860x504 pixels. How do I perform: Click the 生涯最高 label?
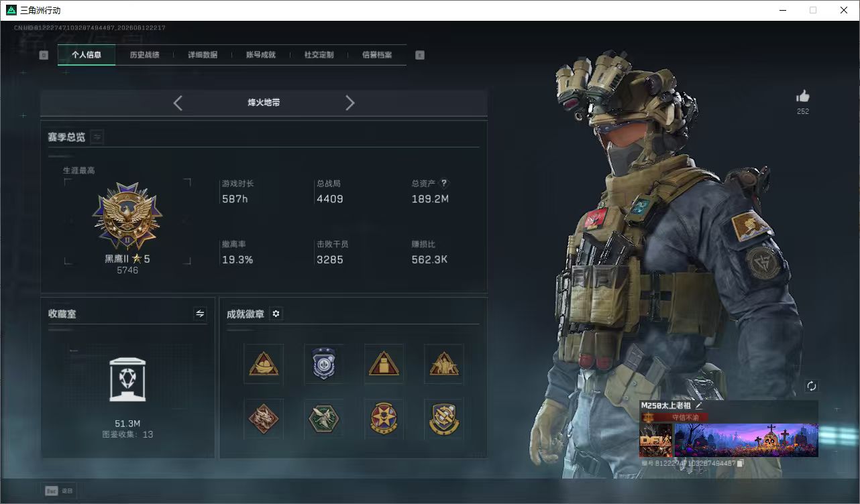tap(79, 170)
